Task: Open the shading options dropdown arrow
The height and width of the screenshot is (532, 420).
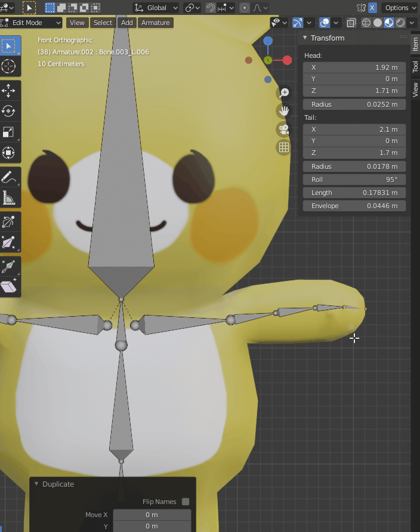Action: point(412,23)
